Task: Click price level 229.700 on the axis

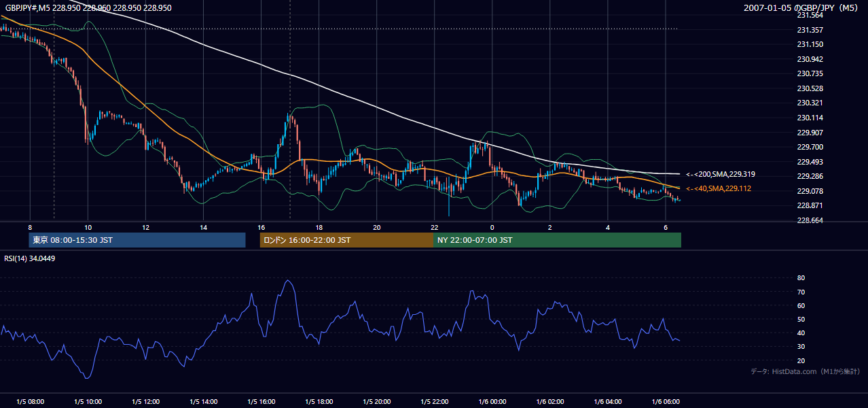Action: 810,147
